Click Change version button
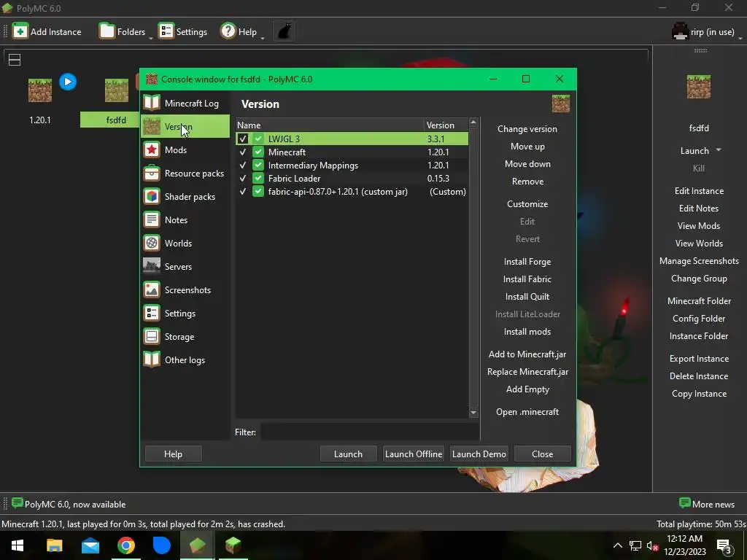The height and width of the screenshot is (560, 747). 527,129
